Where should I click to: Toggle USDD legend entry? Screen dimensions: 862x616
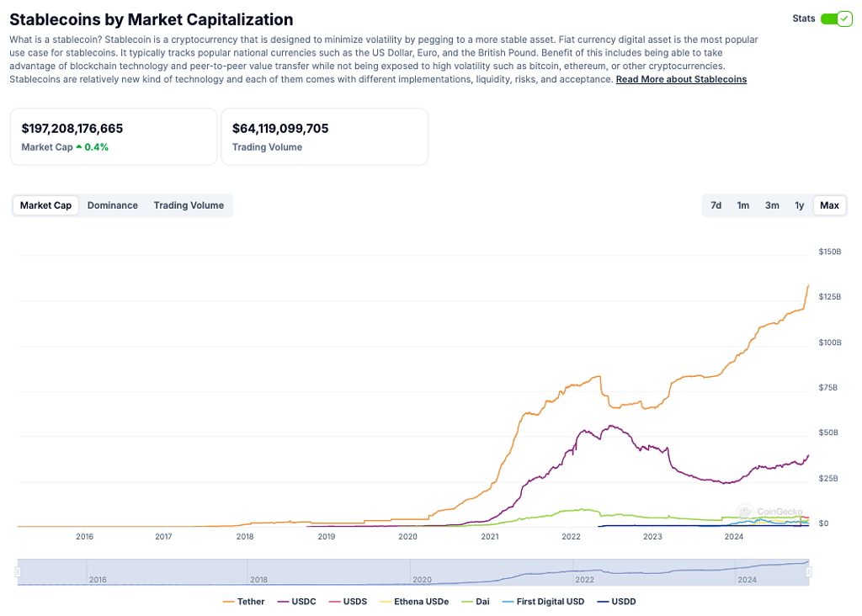pos(616,602)
